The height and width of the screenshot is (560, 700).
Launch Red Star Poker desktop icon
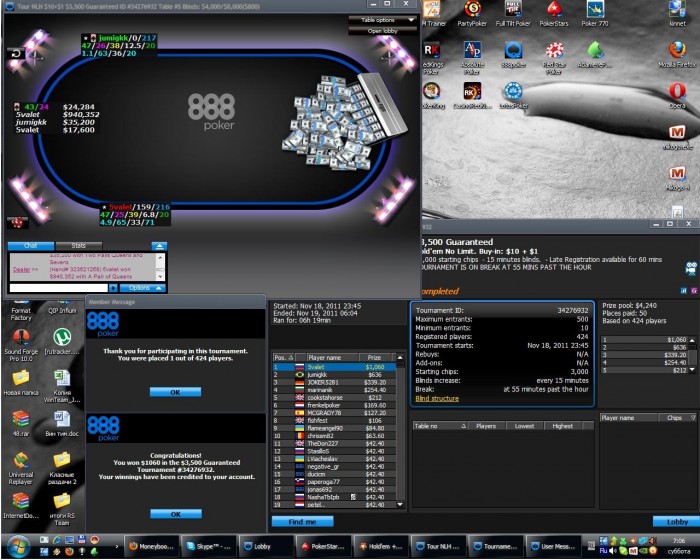[x=554, y=57]
